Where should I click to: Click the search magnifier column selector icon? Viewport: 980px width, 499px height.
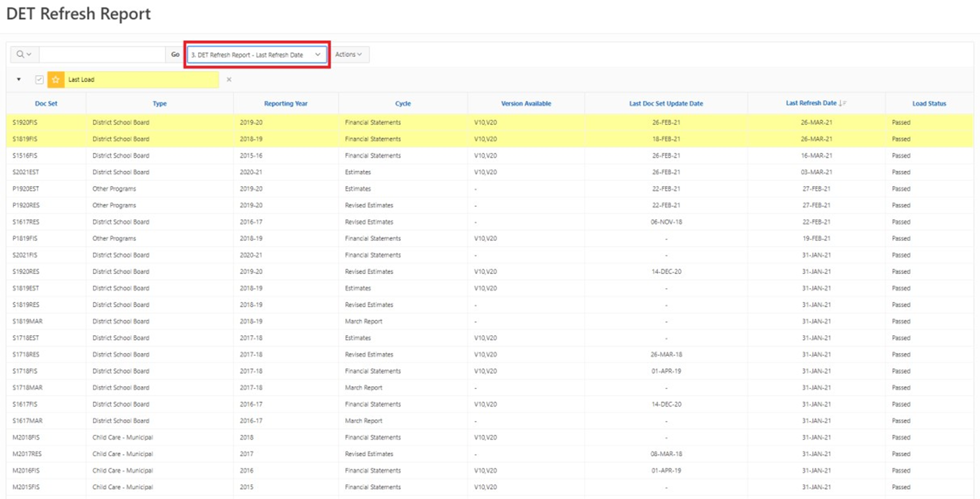(24, 54)
